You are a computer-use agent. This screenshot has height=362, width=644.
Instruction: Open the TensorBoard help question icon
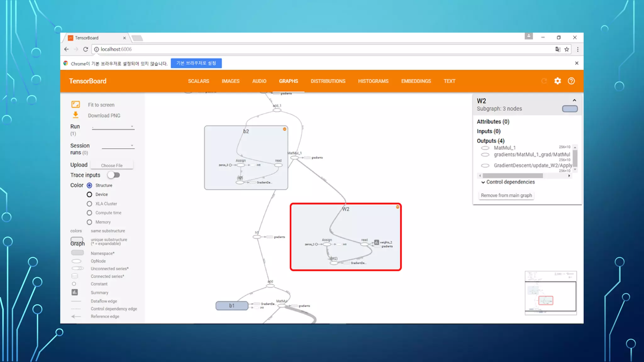(571, 81)
